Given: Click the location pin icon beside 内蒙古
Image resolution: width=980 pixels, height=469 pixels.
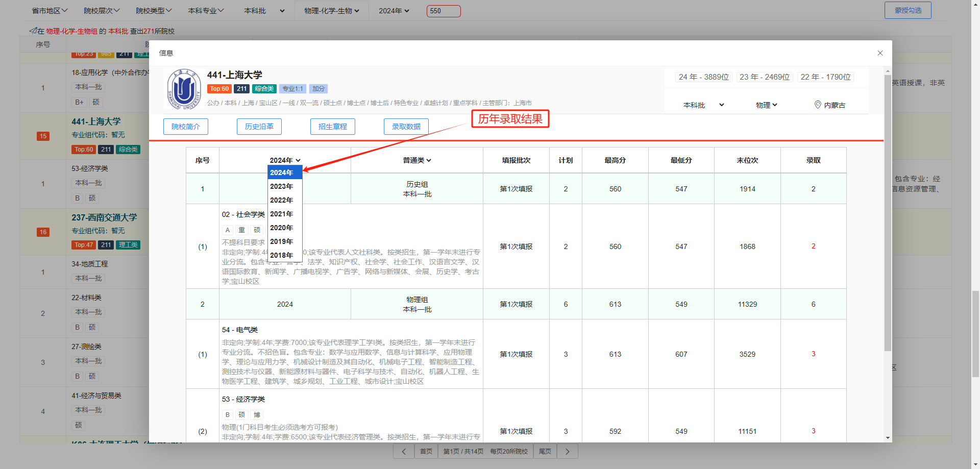Looking at the screenshot, I should click(x=818, y=105).
